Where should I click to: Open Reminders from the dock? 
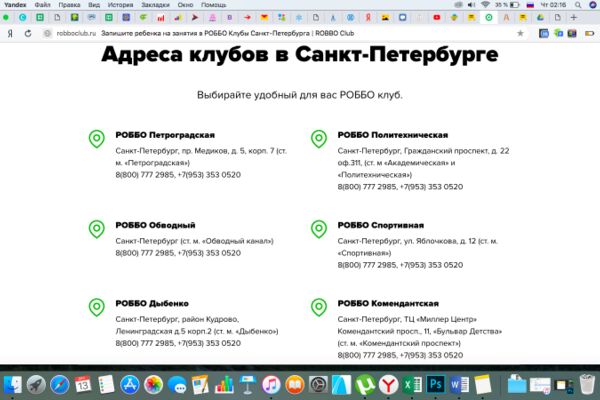pyautogui.click(x=106, y=384)
